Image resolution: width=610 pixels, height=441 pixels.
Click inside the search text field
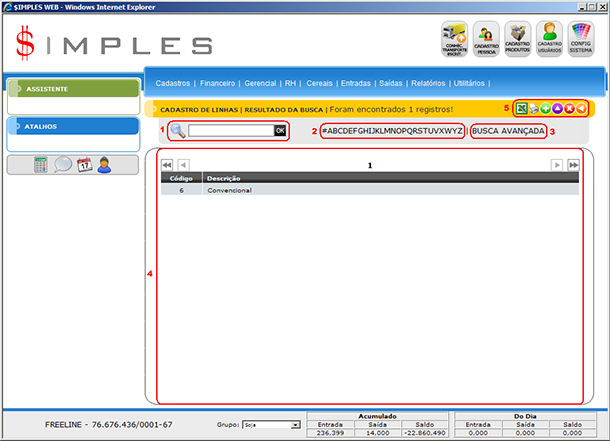tap(230, 131)
